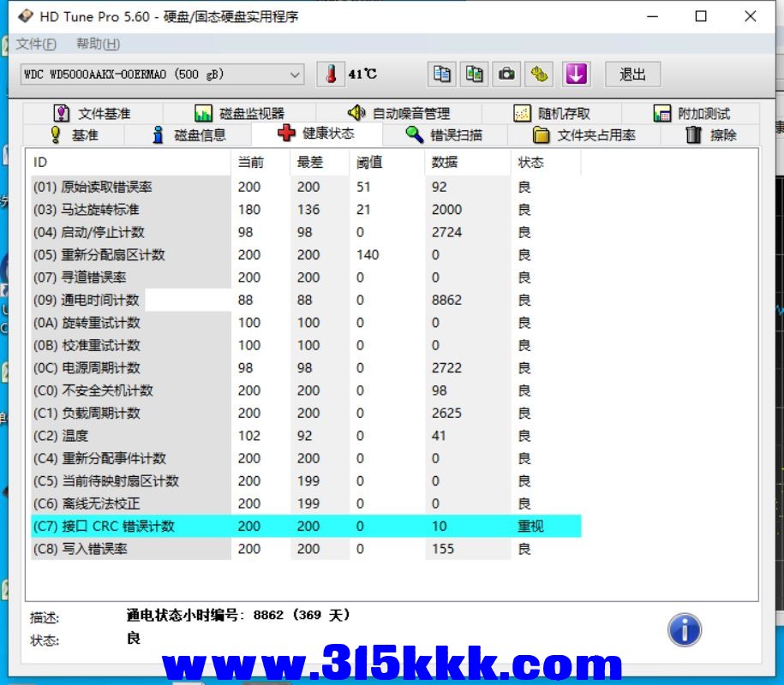Select the (05) 重新分配扇区计数 row
This screenshot has height=685, width=784.
tap(306, 255)
